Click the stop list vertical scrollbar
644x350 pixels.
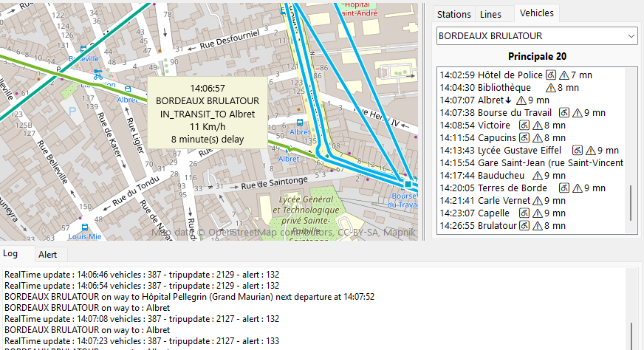pos(630,202)
